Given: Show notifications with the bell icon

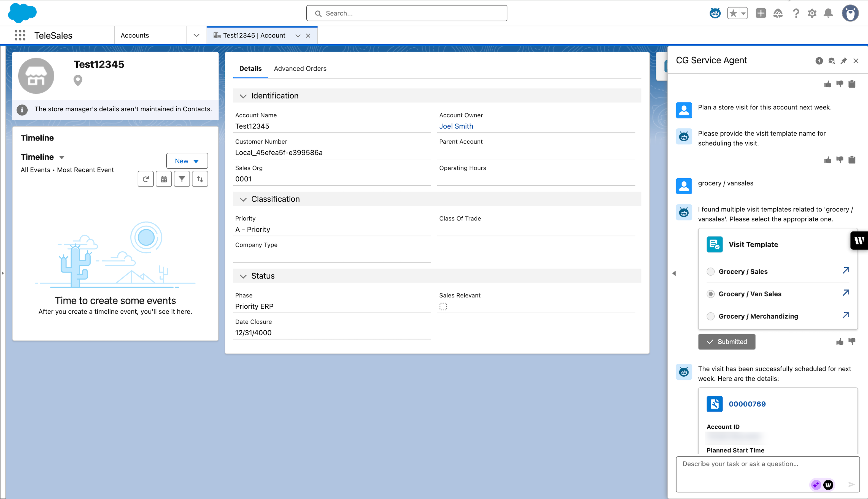Looking at the screenshot, I should click(828, 14).
